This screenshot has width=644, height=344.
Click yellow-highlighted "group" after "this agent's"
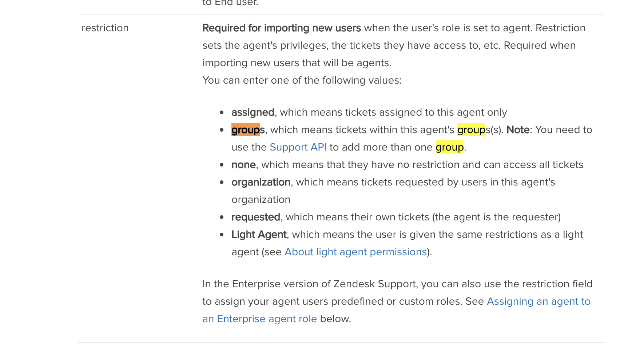click(471, 130)
